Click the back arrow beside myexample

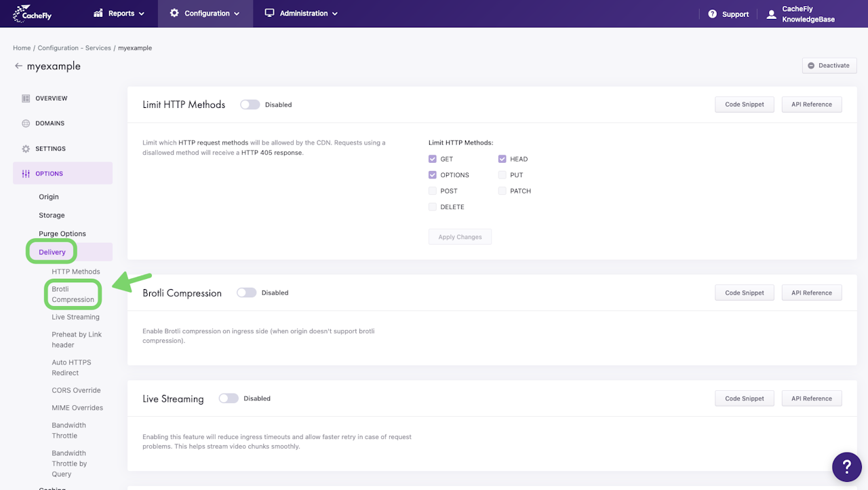(18, 66)
